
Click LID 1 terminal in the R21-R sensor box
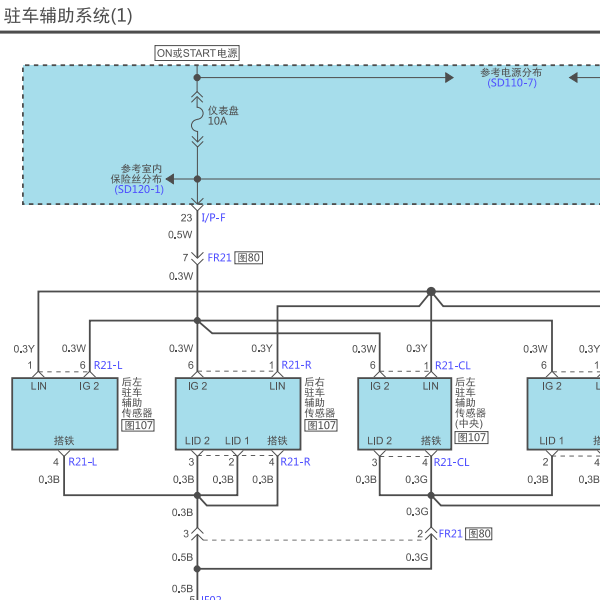click(237, 441)
